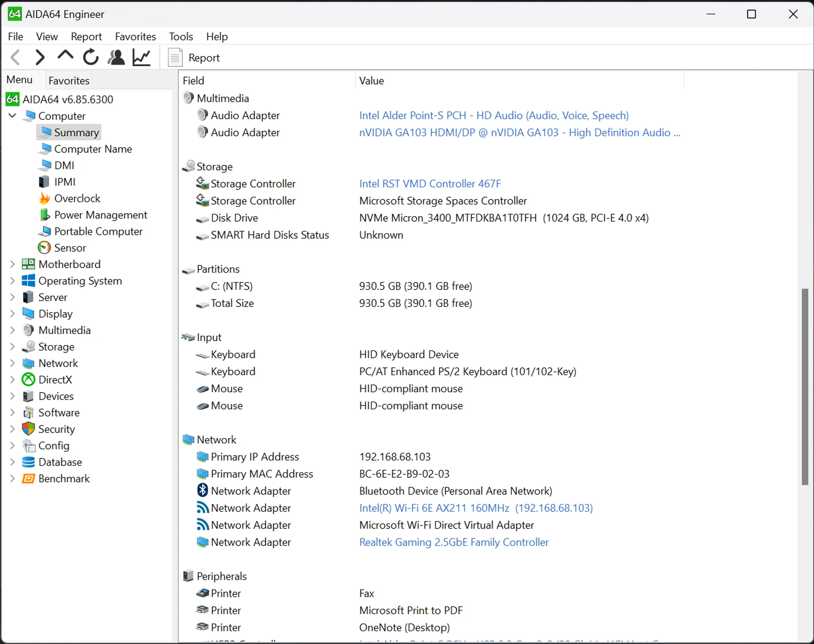Screen dimensions: 814x644
Task: Click the Storage section header icon
Action: tap(189, 166)
